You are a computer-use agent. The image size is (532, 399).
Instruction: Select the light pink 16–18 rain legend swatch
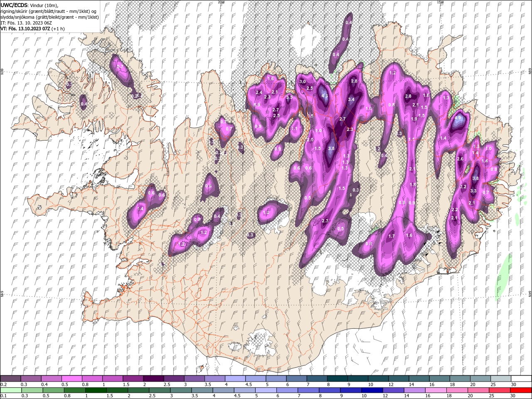[436, 390]
